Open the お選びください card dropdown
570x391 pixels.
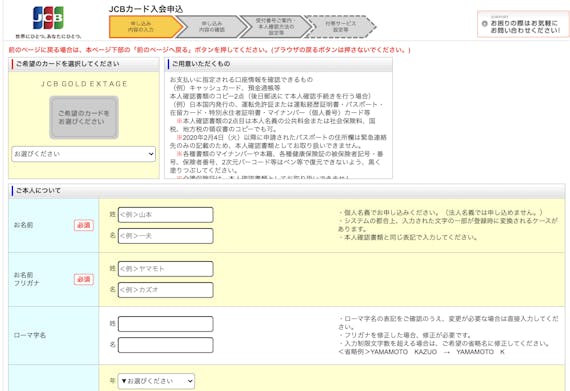coord(84,154)
